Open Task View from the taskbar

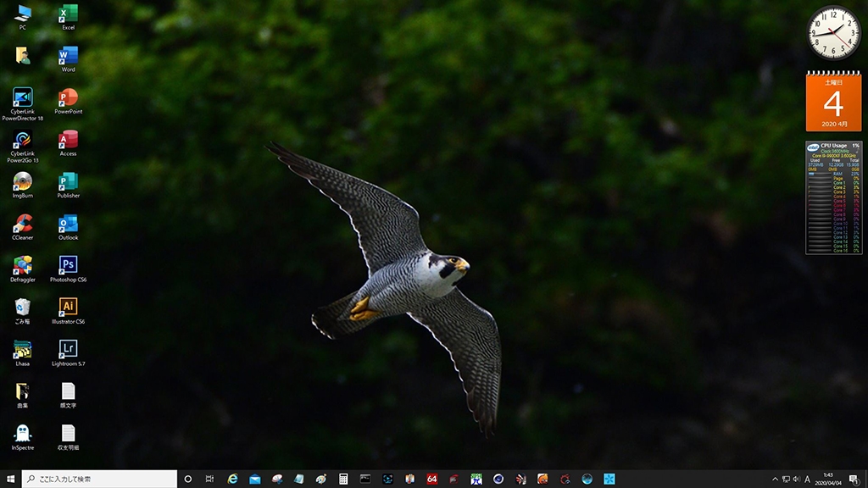point(209,479)
